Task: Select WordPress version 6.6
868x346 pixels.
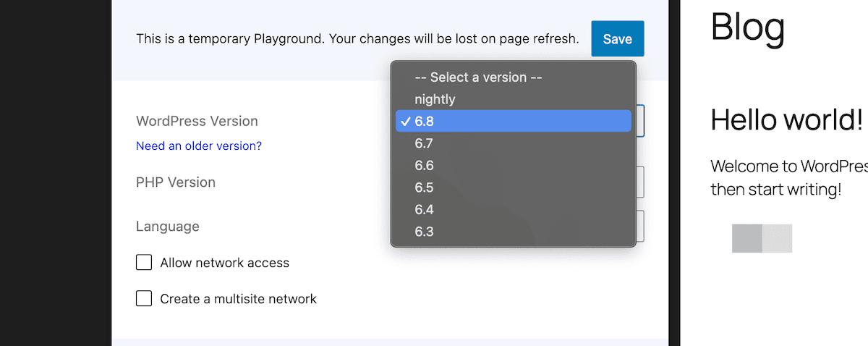Action: (x=514, y=166)
